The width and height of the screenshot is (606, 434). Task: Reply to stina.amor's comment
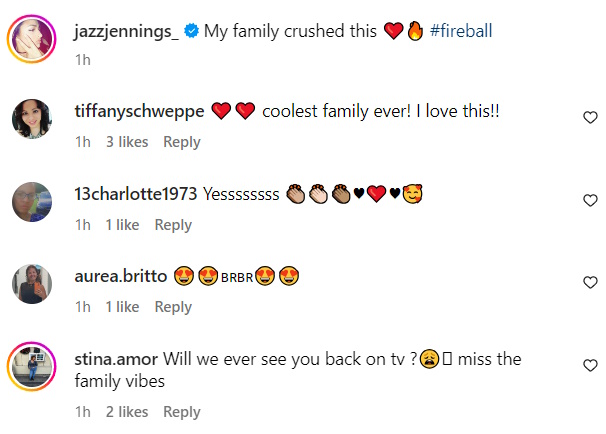182,412
